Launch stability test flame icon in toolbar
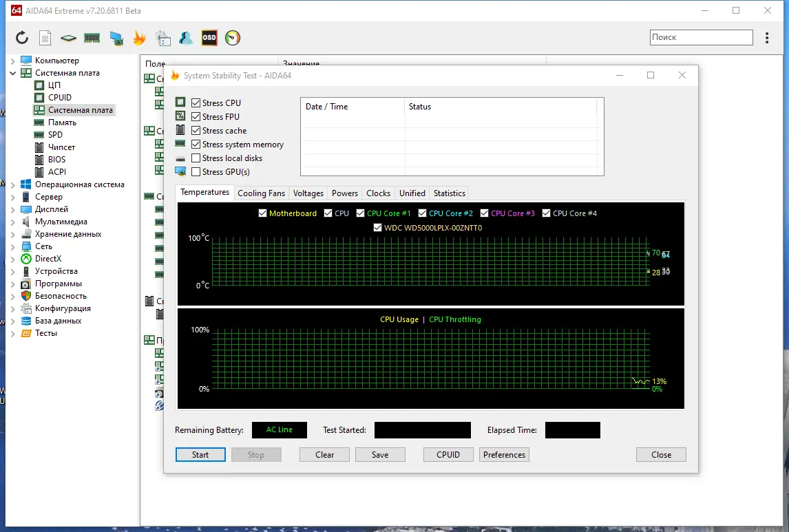 (139, 38)
